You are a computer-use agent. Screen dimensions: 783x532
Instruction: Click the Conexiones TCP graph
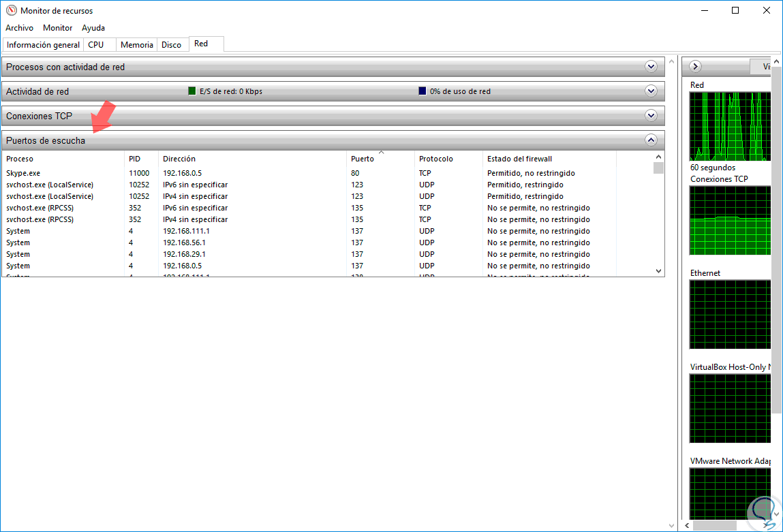point(730,220)
